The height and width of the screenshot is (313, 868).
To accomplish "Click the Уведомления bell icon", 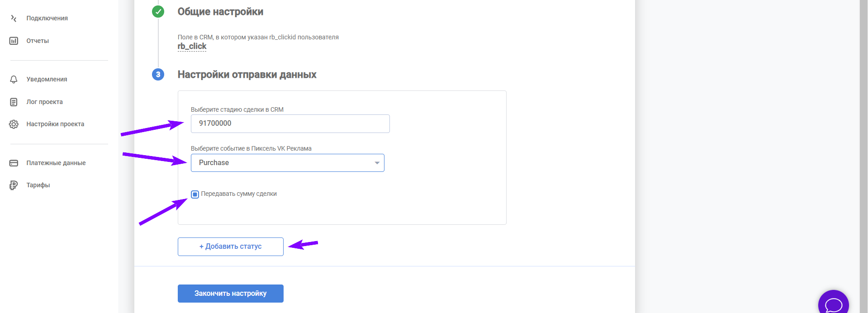I will point(14,79).
